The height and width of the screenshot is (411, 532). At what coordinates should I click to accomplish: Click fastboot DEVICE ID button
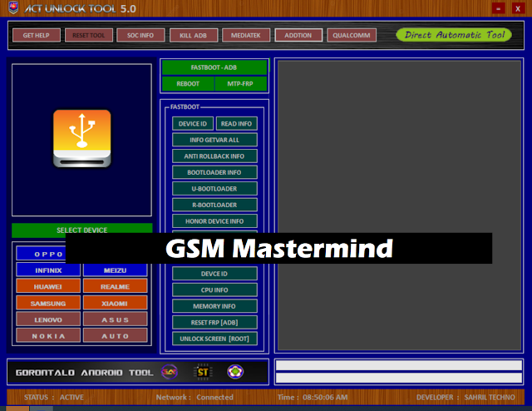click(x=193, y=124)
